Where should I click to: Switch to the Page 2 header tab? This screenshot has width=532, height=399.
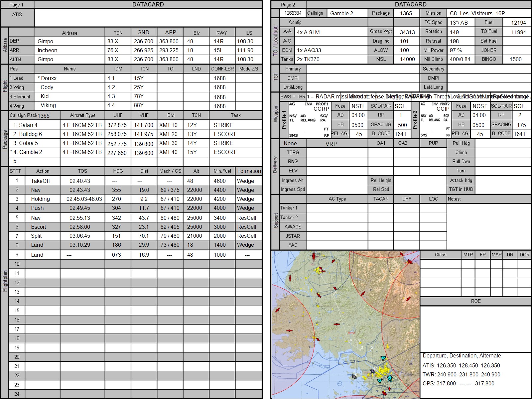pos(288,5)
